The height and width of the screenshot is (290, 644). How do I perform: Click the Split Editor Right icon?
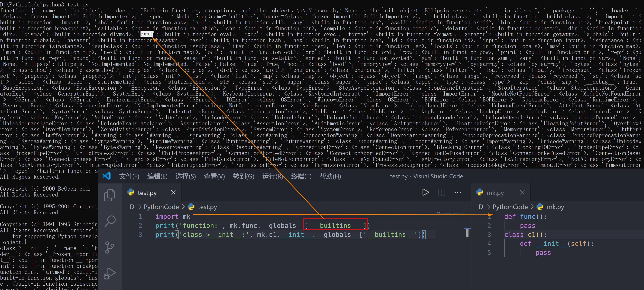tap(442, 192)
